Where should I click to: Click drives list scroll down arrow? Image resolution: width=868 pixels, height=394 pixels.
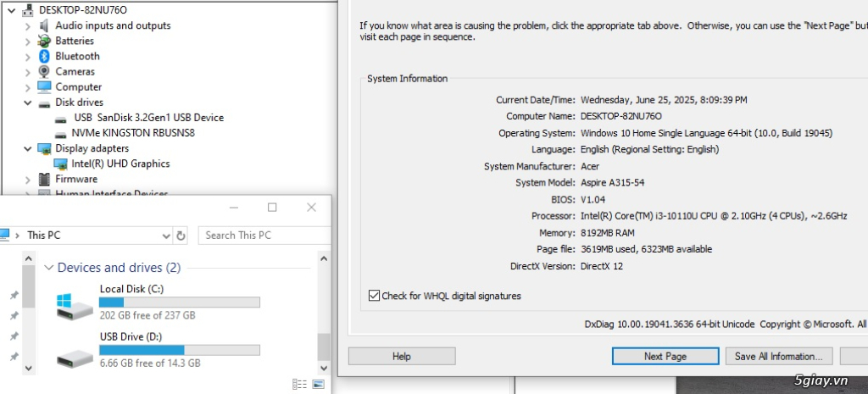[324, 368]
